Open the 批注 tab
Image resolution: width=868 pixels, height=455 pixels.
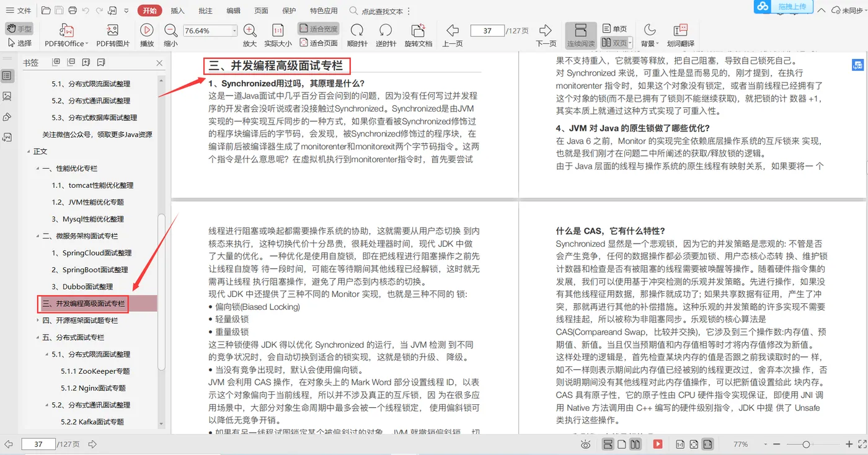point(205,11)
